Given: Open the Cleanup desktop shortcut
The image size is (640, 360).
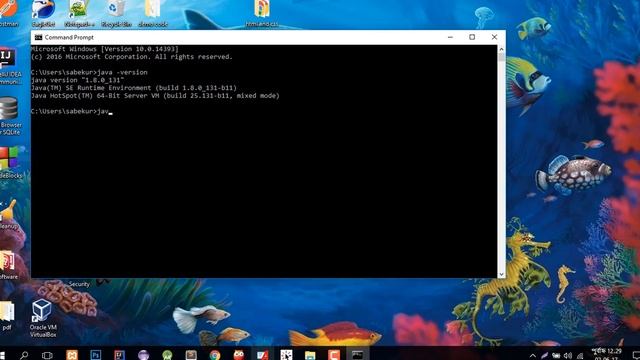Looking at the screenshot, I should pyautogui.click(x=9, y=214).
